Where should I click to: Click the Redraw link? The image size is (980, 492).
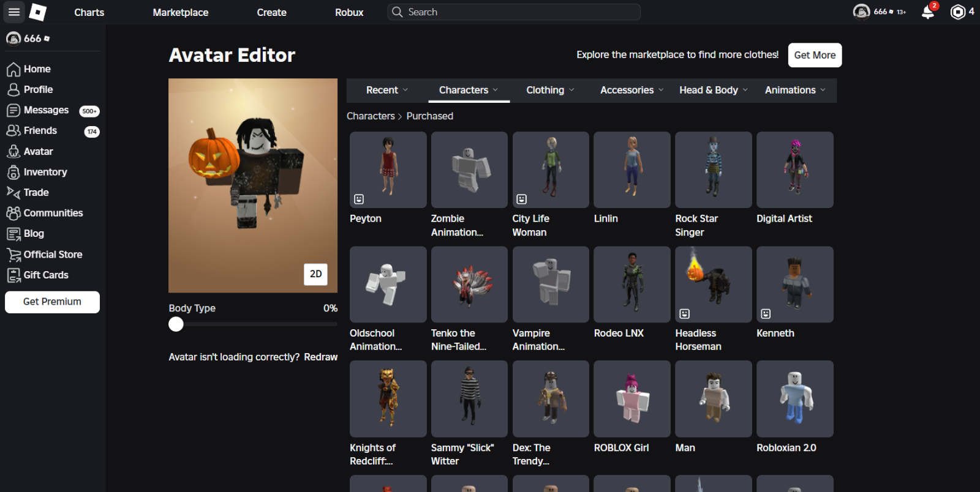(x=320, y=357)
